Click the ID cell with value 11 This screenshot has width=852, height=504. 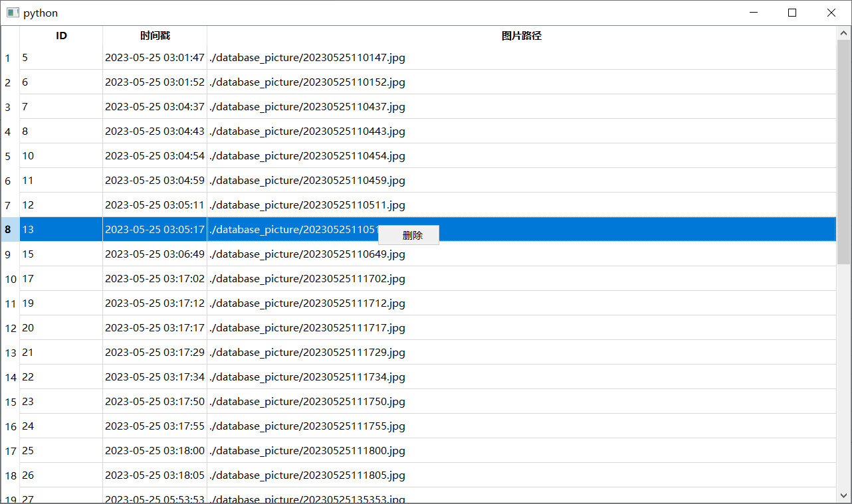61,181
